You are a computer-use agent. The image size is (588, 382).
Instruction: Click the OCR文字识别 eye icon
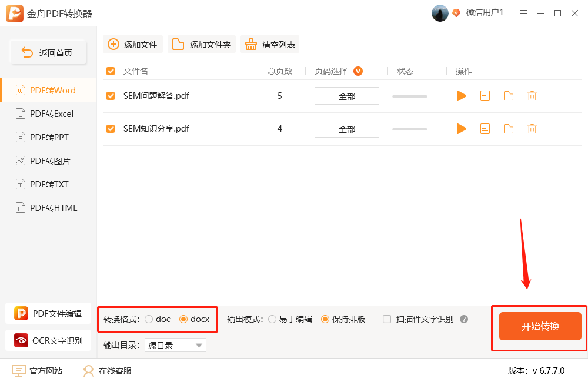click(x=21, y=340)
